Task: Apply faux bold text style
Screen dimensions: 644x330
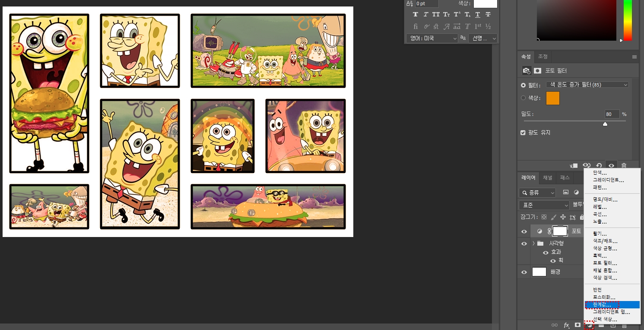Action: 416,15
